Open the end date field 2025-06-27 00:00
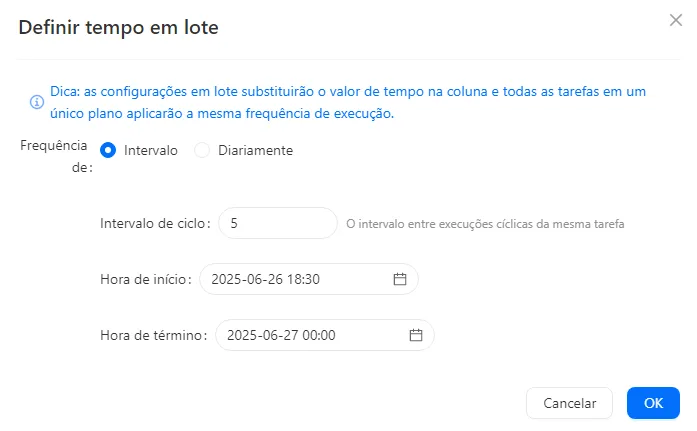Image resolution: width=697 pixels, height=431 pixels. (x=324, y=335)
